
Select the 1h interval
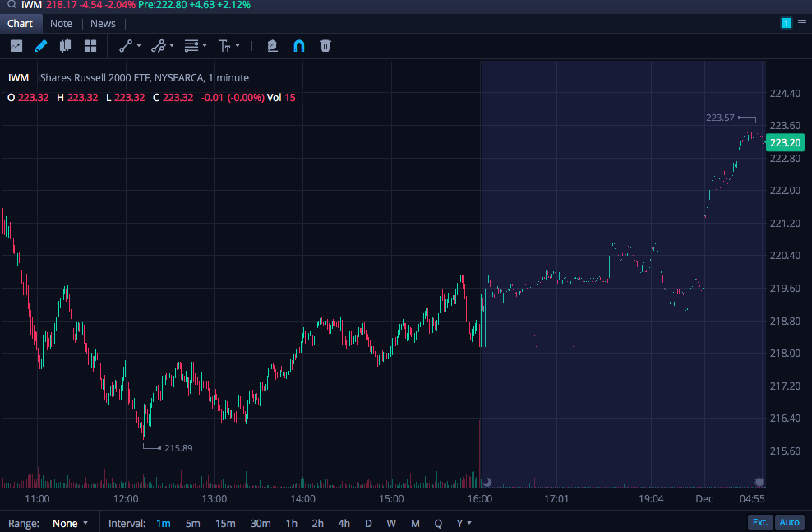(x=292, y=523)
